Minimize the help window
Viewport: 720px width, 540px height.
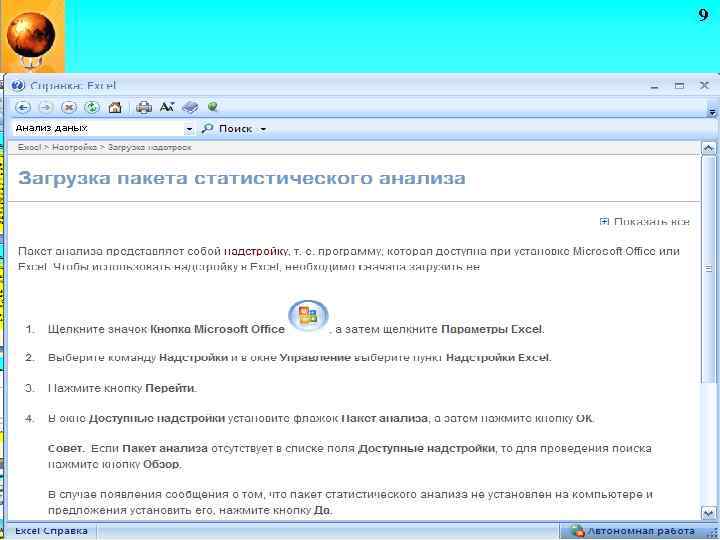click(x=654, y=86)
